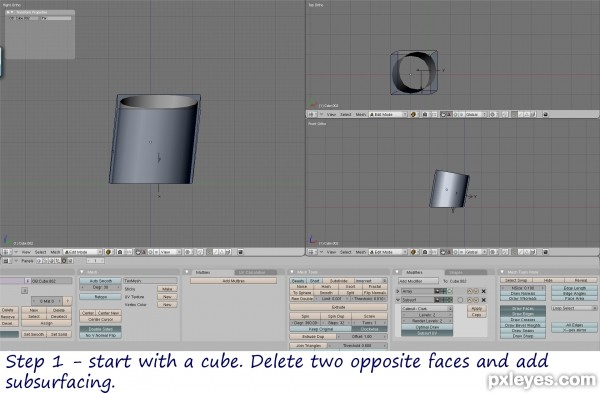Open Add Modifier dropdown
This screenshot has width=600, height=393.
(418, 281)
